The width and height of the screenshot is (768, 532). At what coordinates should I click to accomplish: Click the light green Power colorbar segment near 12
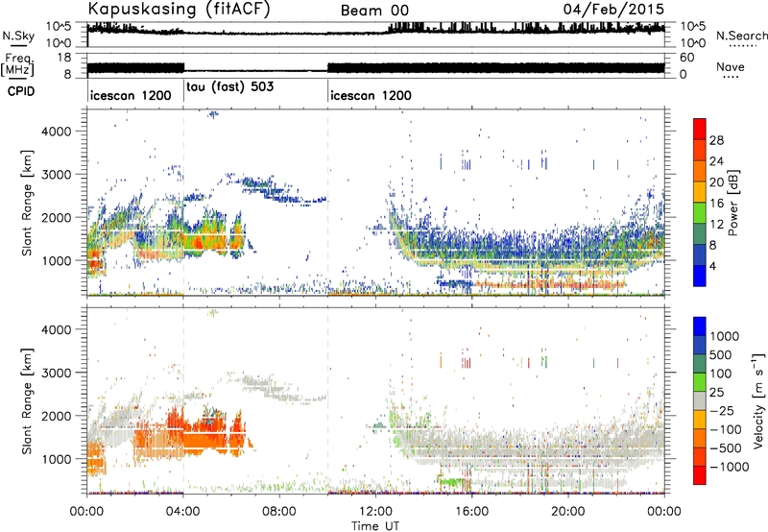click(x=700, y=213)
